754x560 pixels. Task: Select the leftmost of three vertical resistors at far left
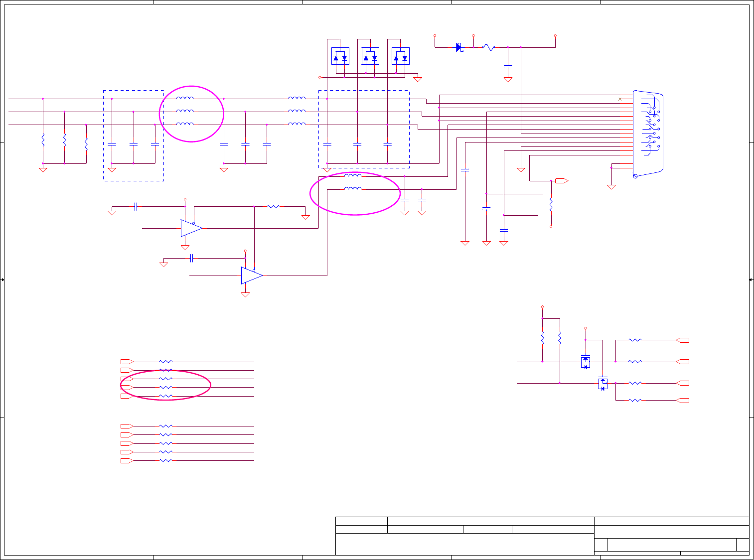tap(43, 140)
